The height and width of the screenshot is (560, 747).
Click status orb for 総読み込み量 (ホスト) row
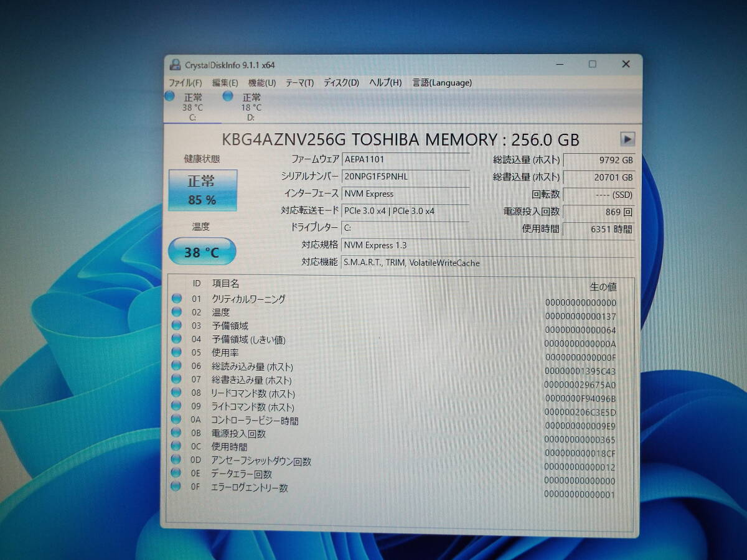pyautogui.click(x=176, y=366)
